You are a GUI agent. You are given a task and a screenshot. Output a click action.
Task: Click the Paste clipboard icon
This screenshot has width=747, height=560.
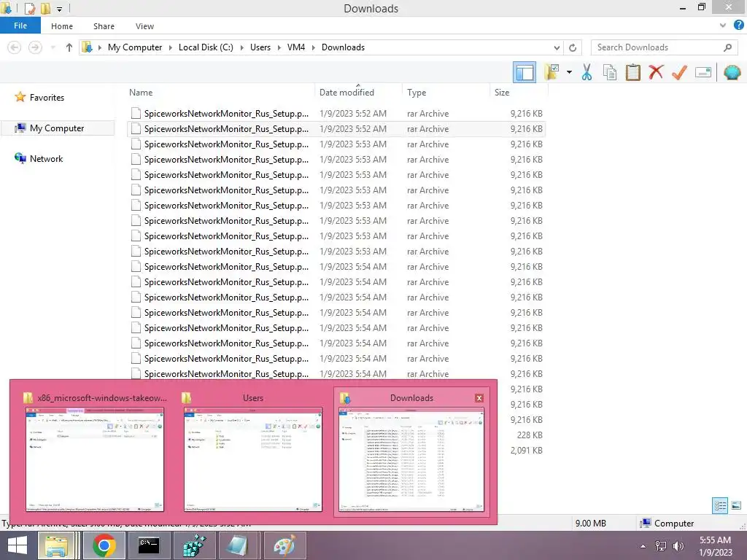[632, 72]
